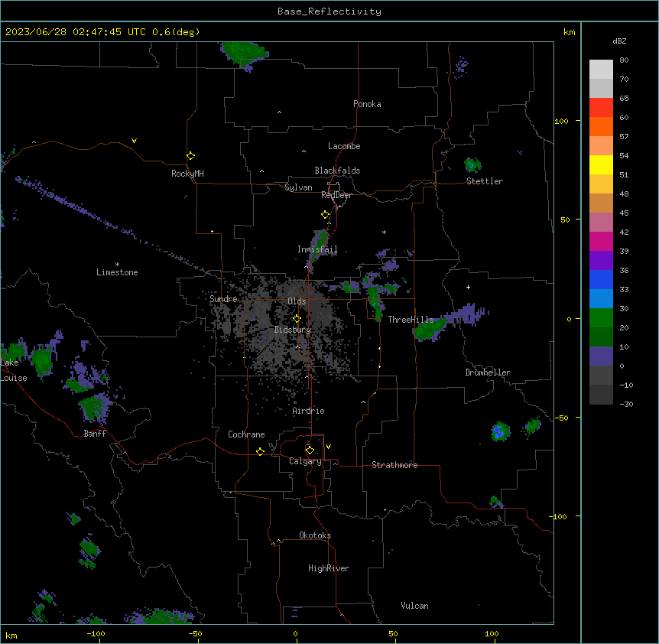This screenshot has height=644, width=659.
Task: Select the yellow v marker east of Calgary
Action: (x=328, y=447)
